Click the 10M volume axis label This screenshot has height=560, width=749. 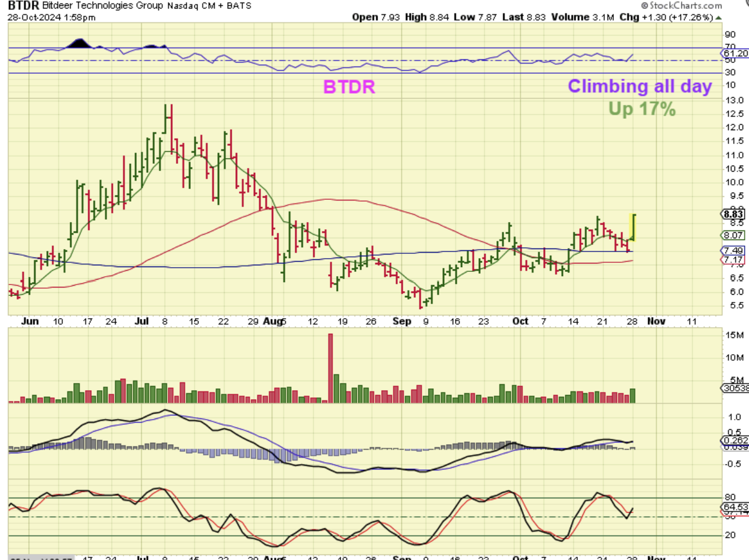click(x=735, y=357)
